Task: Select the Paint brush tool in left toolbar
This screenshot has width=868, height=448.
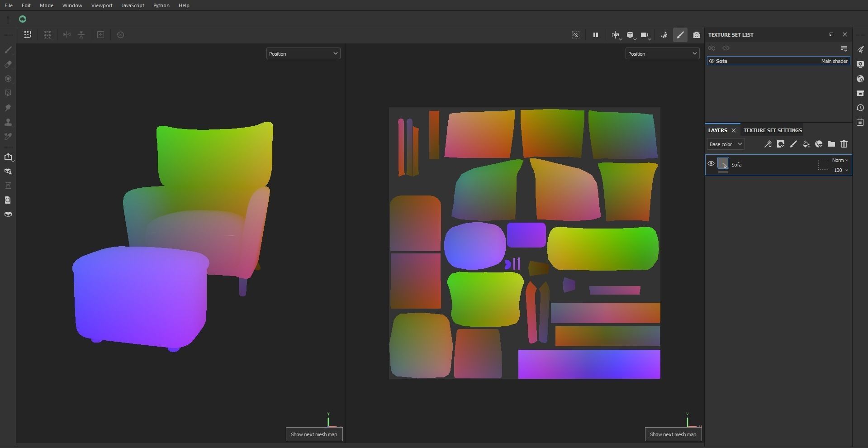Action: tap(8, 50)
